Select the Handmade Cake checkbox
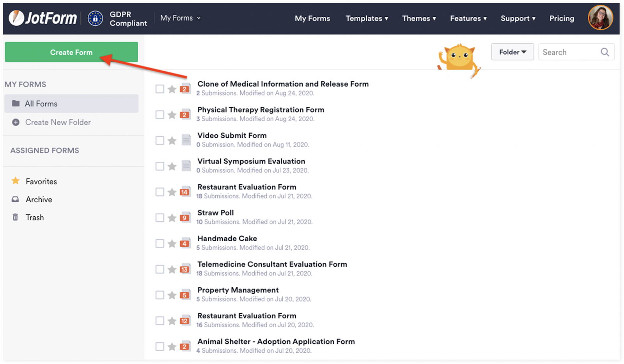Viewport: 624px width, 364px height. coord(160,243)
